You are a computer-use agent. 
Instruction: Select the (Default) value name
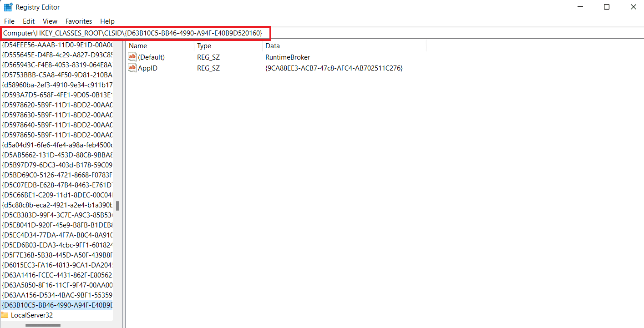(152, 57)
